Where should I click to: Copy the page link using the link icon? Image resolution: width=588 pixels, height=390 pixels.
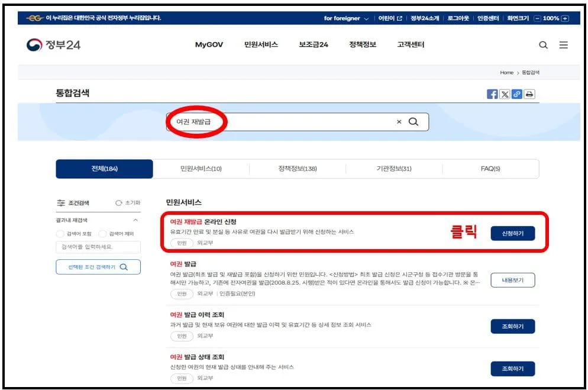(516, 94)
